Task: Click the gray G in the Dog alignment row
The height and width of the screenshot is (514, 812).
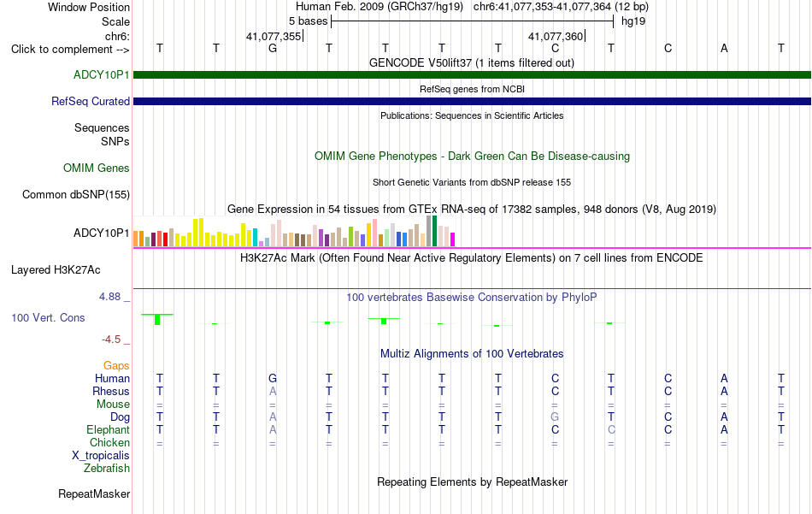Action: point(555,417)
